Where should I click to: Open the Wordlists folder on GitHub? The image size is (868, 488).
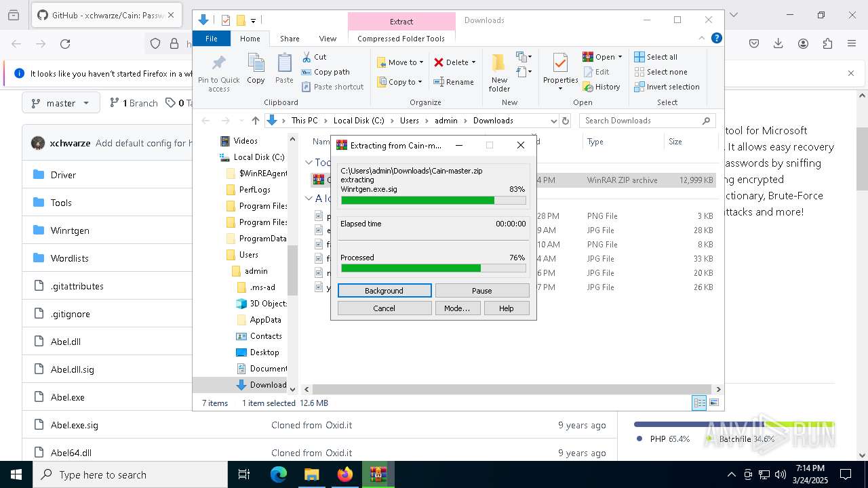click(70, 258)
